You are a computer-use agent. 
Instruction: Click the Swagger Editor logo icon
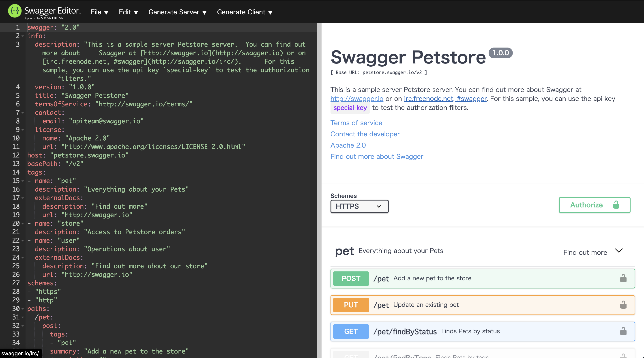[15, 11]
